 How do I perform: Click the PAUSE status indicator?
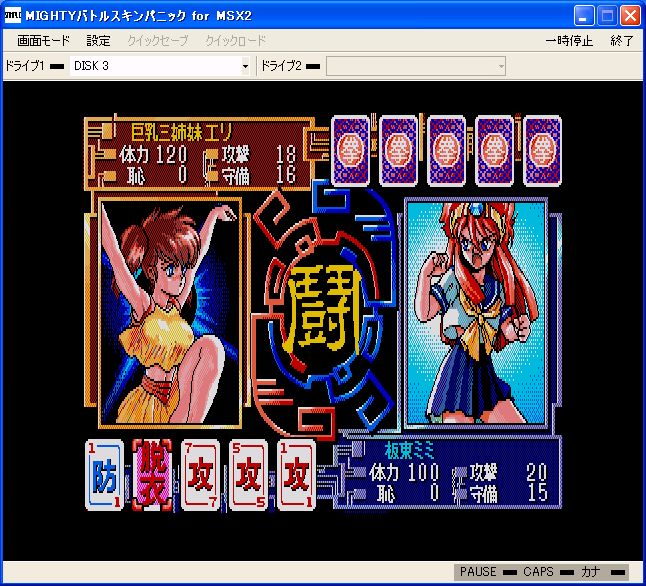point(488,572)
